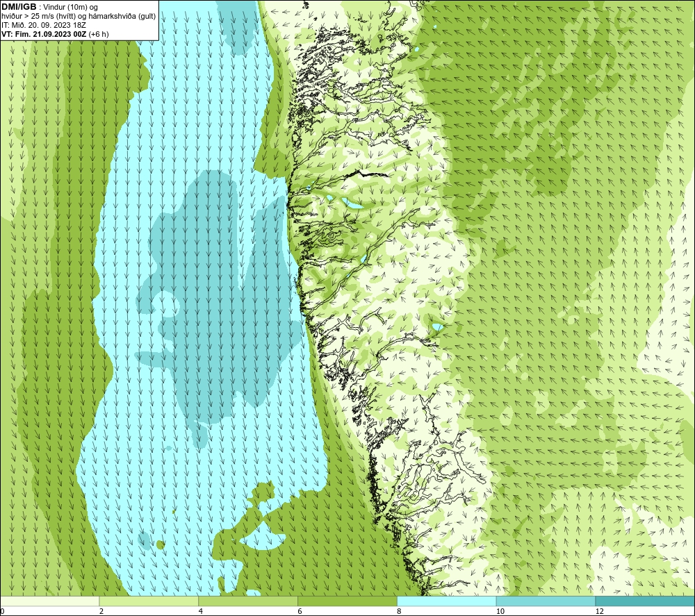Click the colorbar label '10'

[x=500, y=611]
